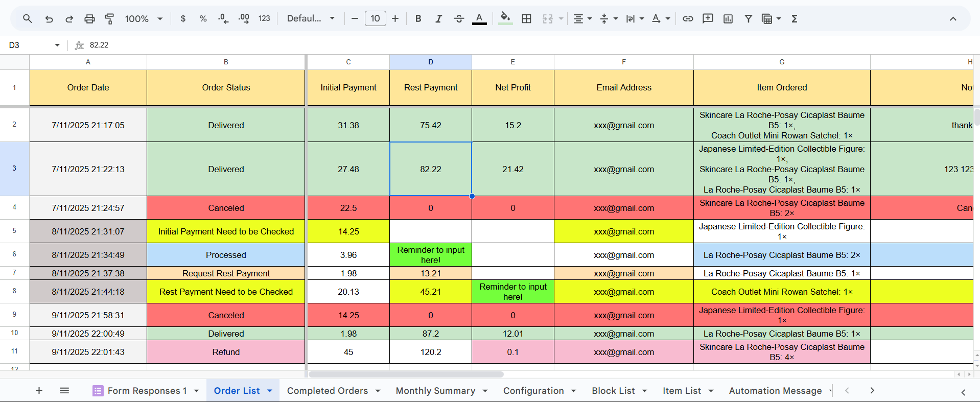
Task: Print the spreadsheet
Action: pyautogui.click(x=89, y=19)
